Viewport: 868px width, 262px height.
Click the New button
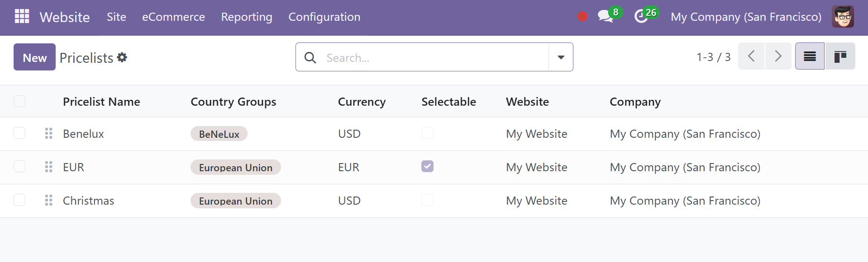click(x=34, y=57)
